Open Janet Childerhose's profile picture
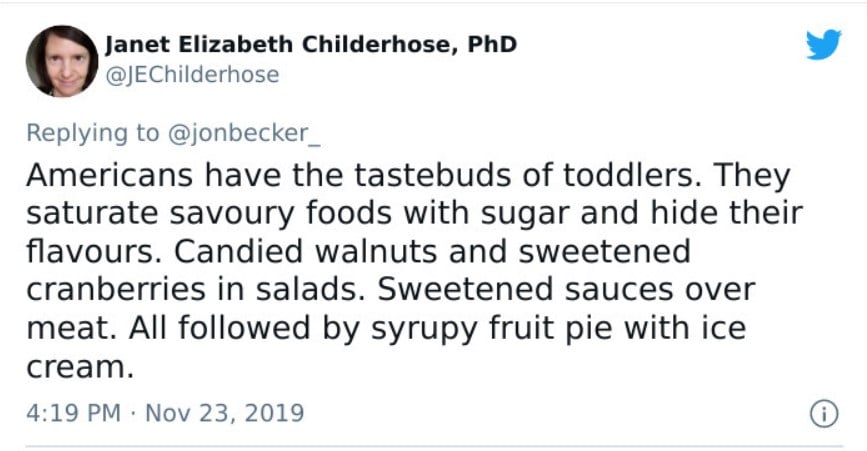 click(62, 61)
